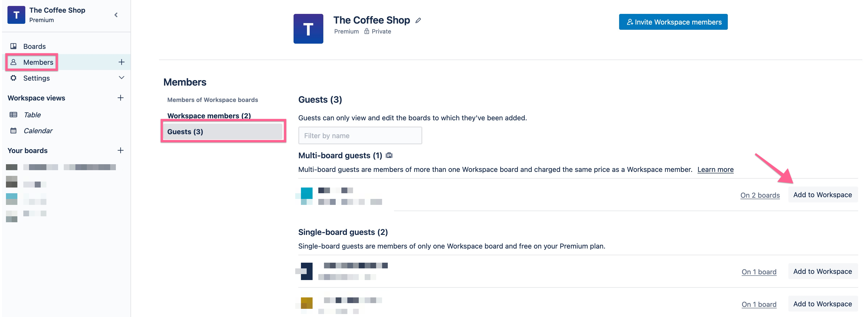Click Invite Workspace members button
The image size is (868, 317).
coord(673,22)
